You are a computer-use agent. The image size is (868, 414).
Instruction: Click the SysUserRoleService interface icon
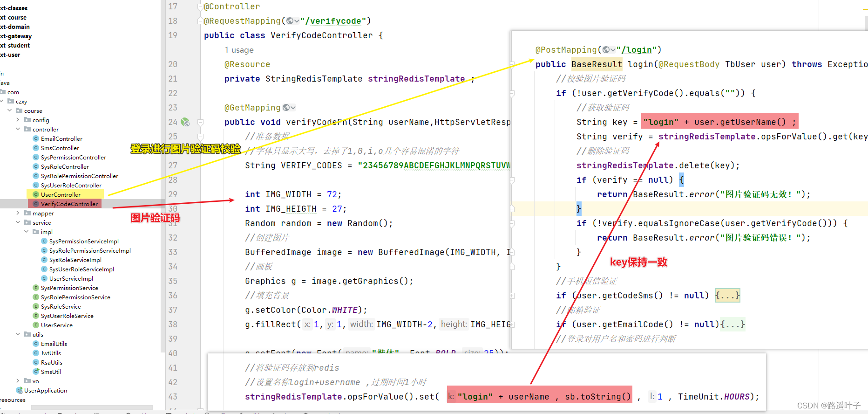pos(36,316)
